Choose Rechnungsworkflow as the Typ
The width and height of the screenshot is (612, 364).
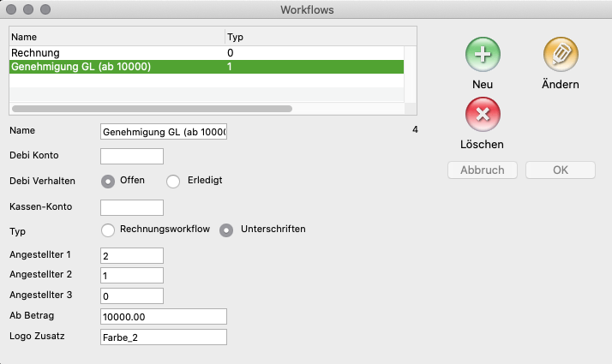click(x=109, y=230)
